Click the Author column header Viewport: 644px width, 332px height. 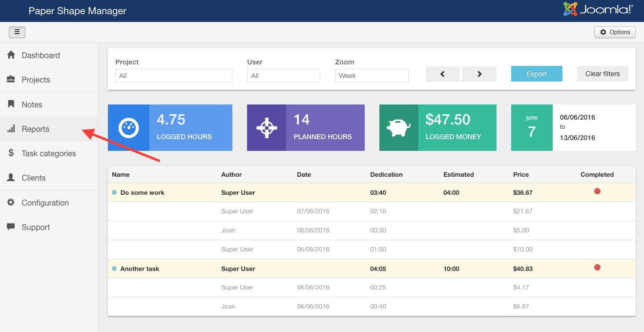point(231,174)
